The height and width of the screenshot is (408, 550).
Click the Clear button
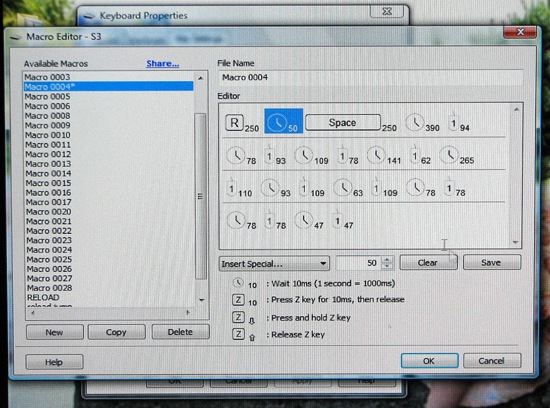[x=428, y=262]
